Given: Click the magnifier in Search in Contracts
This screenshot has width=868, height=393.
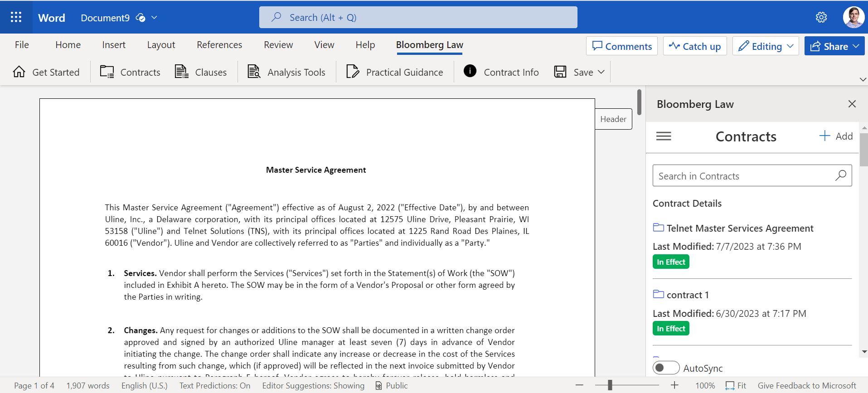Looking at the screenshot, I should pyautogui.click(x=841, y=175).
